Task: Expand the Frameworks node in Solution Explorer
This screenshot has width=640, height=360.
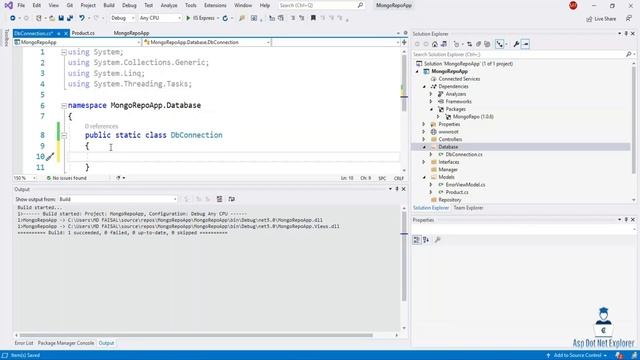Action: pyautogui.click(x=431, y=102)
